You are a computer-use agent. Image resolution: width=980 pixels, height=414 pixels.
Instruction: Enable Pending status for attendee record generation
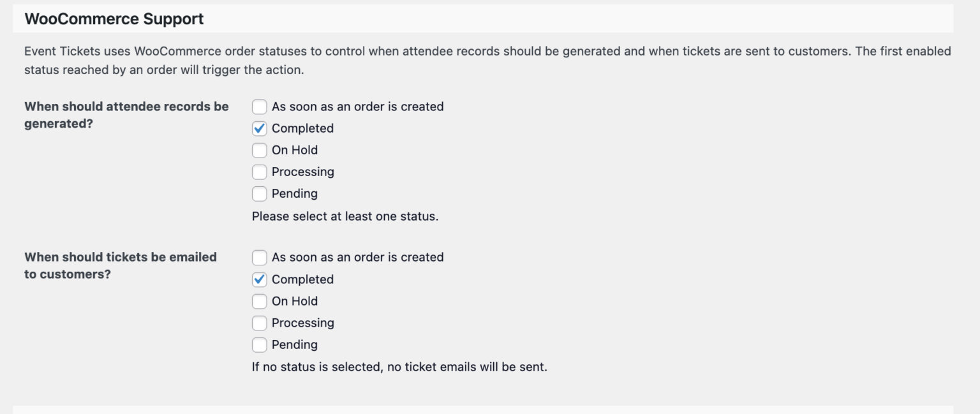pos(260,193)
